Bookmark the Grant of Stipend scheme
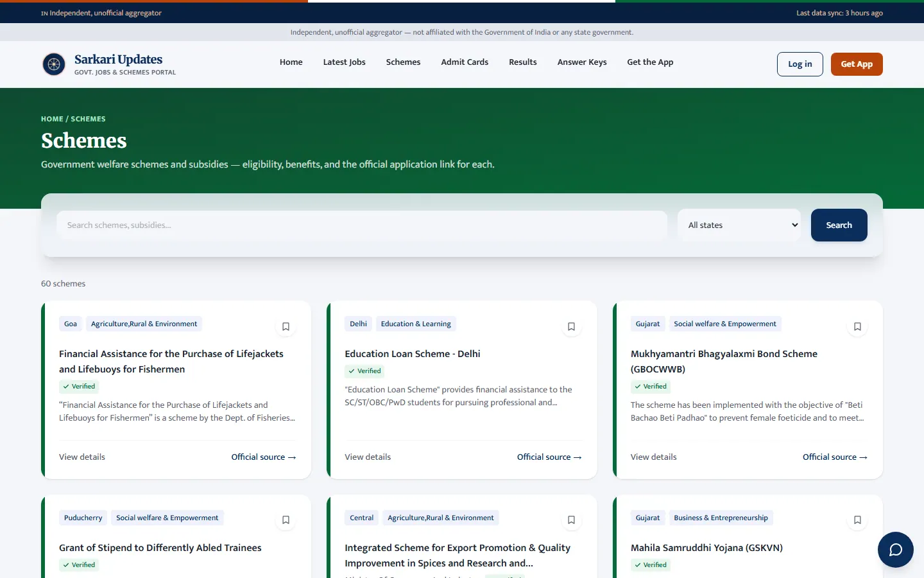The image size is (924, 578). point(286,520)
